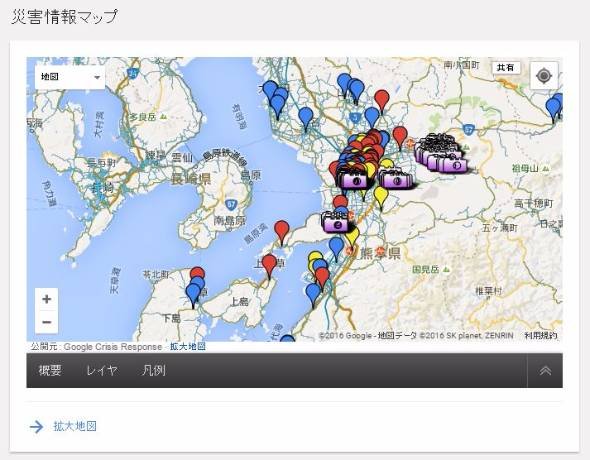Viewport: 590px width, 460px height.
Task: Collapse the panel with double chevron
Action: click(545, 370)
